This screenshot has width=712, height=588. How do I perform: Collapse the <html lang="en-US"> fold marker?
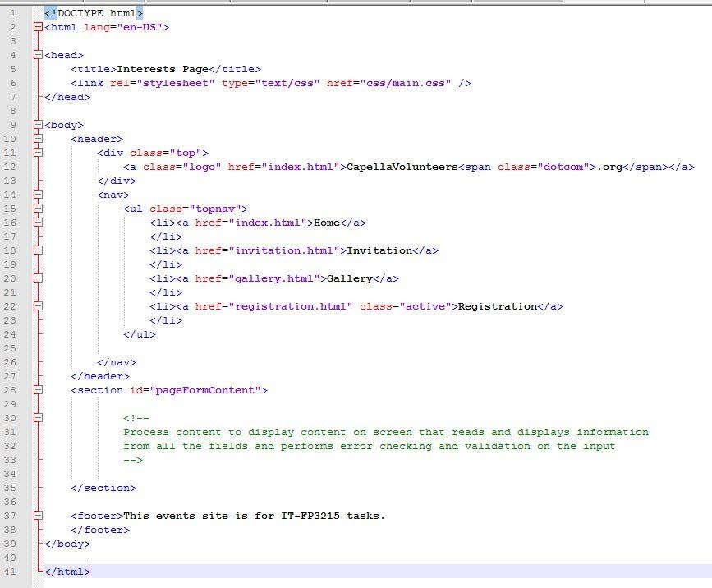38,27
